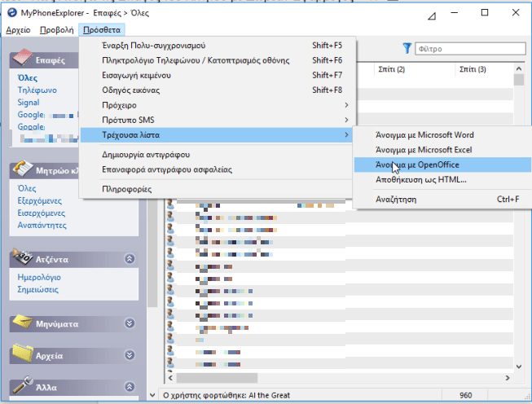Choose Επαναφορά αντιγράφου ασφαλείας
Screen dimensions: 532x404
[x=218, y=169]
